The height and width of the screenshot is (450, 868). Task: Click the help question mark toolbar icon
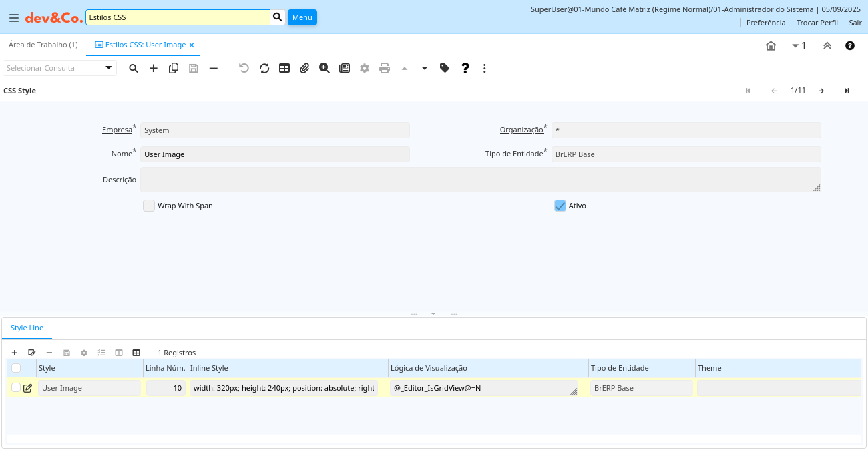465,68
